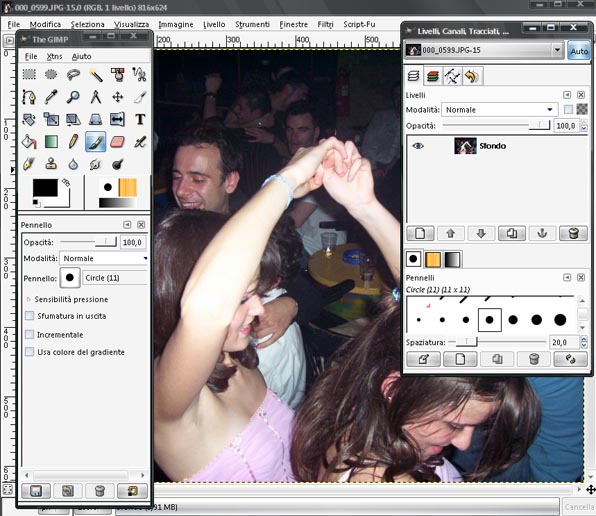Image resolution: width=596 pixels, height=516 pixels.
Task: Open the Pennelli tab configuration menu arrow
Action: [567, 277]
